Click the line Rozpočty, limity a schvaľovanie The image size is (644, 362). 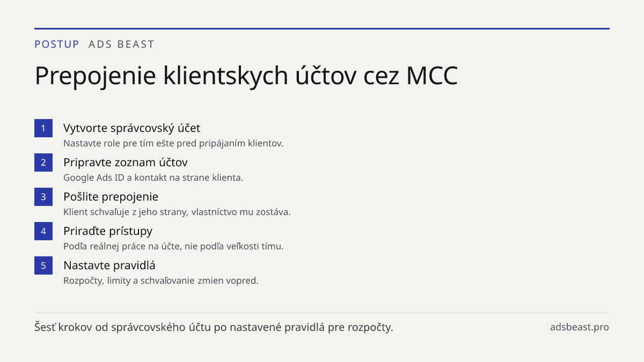161,280
